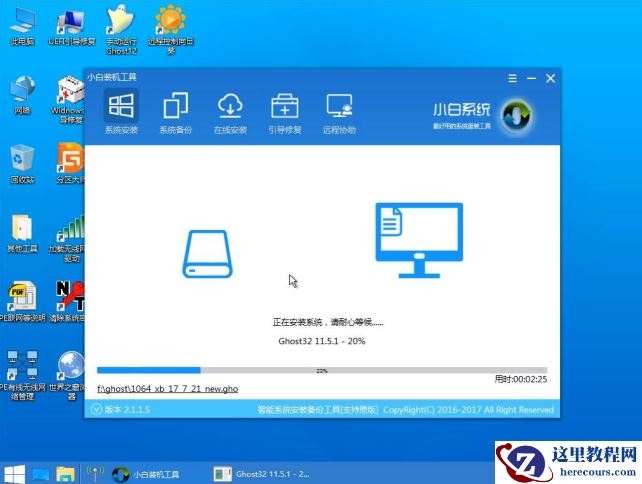Open File Explorer from the taskbar
Viewport: 642px width, 484px height.
tap(66, 474)
